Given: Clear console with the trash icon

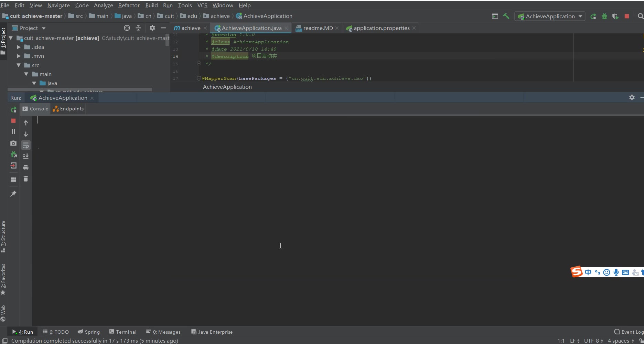Looking at the screenshot, I should tap(26, 179).
